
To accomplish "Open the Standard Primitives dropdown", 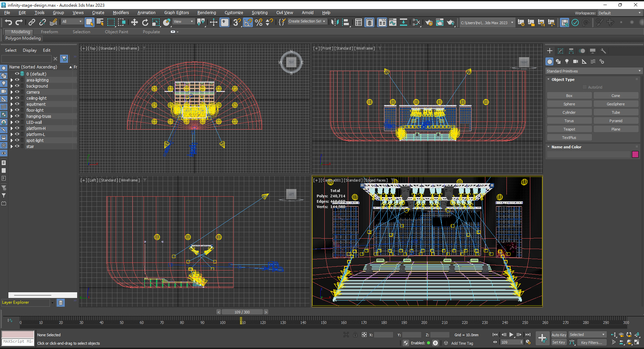I will (x=593, y=71).
